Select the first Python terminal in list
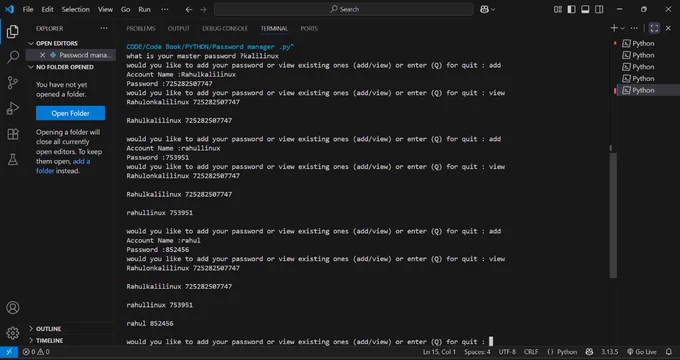Viewport: 680px width, 360px height. 638,43
